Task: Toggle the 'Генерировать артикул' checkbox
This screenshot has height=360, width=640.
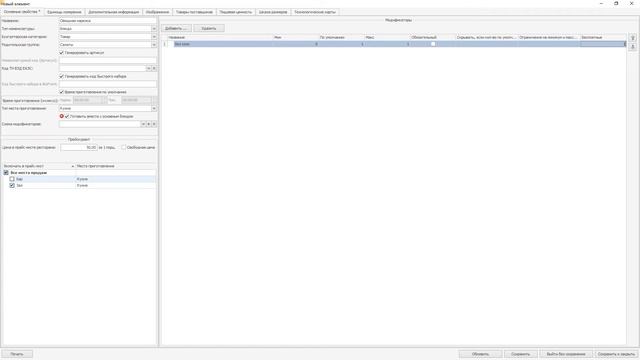Action: click(x=62, y=53)
